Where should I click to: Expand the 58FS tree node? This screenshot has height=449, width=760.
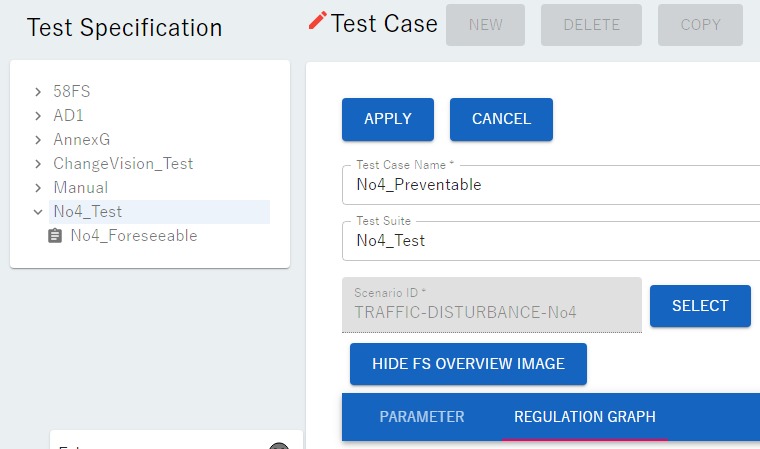pyautogui.click(x=38, y=92)
